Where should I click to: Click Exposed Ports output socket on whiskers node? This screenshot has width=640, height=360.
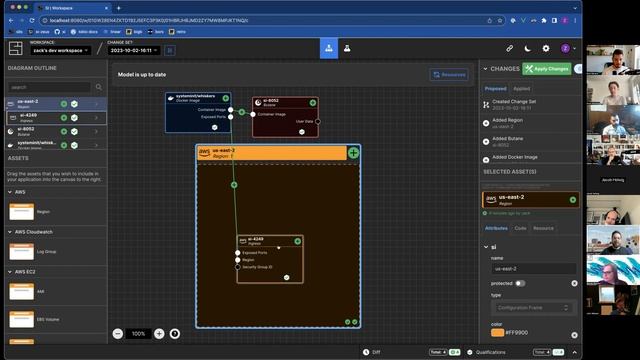pos(231,117)
